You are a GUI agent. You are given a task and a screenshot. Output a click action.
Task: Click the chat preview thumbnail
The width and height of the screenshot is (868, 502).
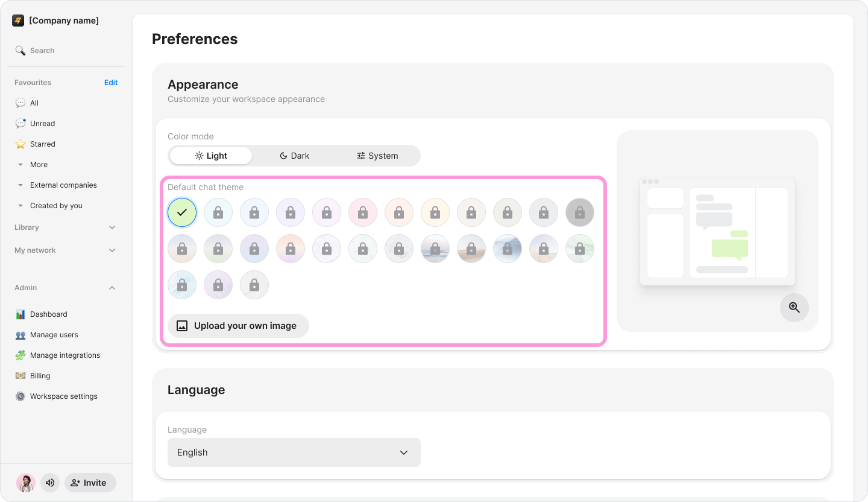717,231
